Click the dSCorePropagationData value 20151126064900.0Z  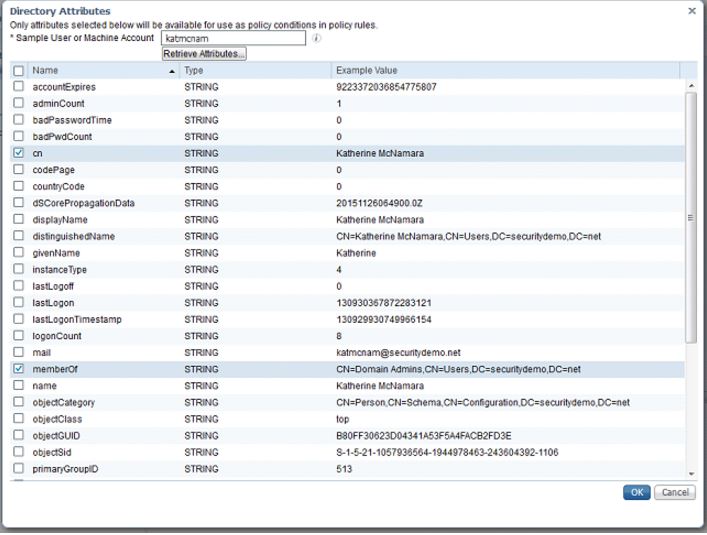(379, 203)
